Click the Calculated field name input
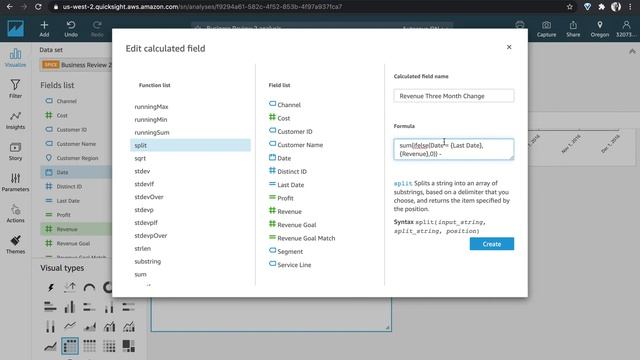640x360 pixels. (453, 96)
